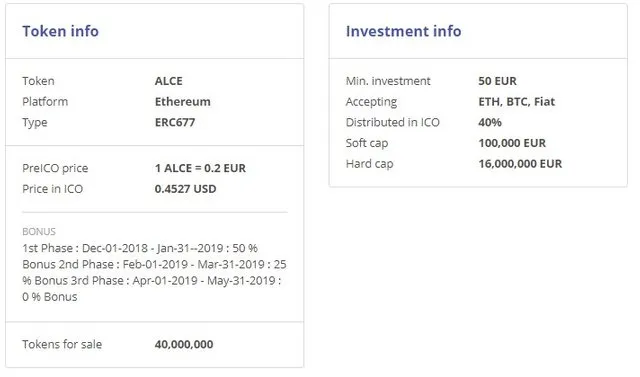Select the ALCE token value
The image size is (640, 377).
[169, 81]
